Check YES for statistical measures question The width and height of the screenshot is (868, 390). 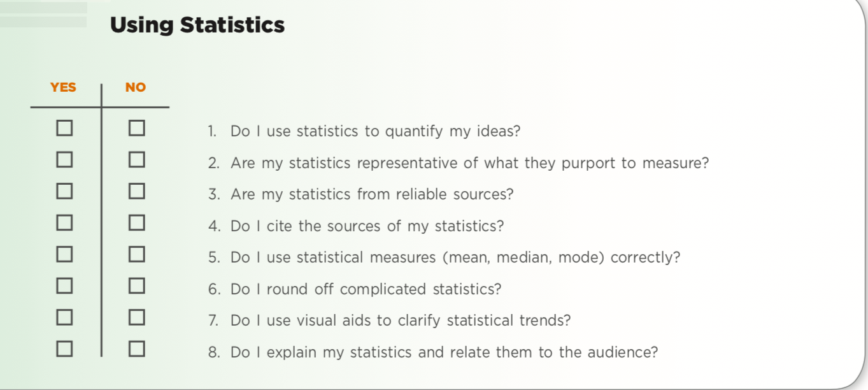point(64,254)
